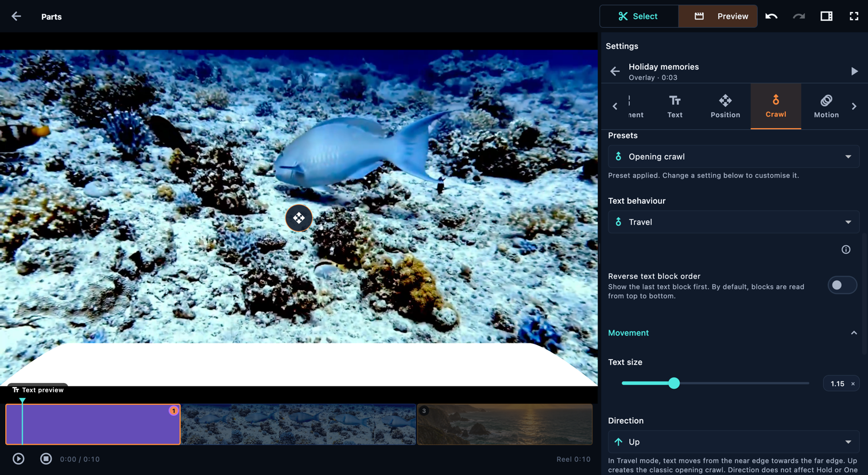Select the sunset clip numbered 3
This screenshot has width=868, height=475.
pyautogui.click(x=505, y=424)
